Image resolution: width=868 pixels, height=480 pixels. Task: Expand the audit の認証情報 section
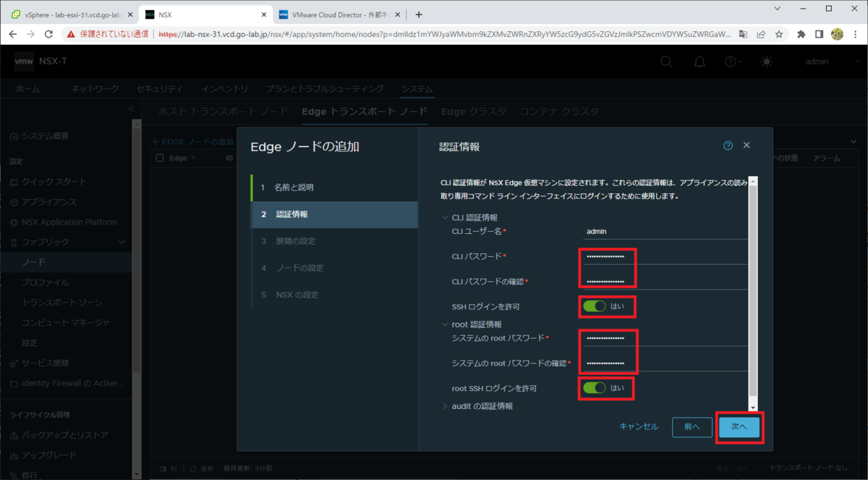445,406
